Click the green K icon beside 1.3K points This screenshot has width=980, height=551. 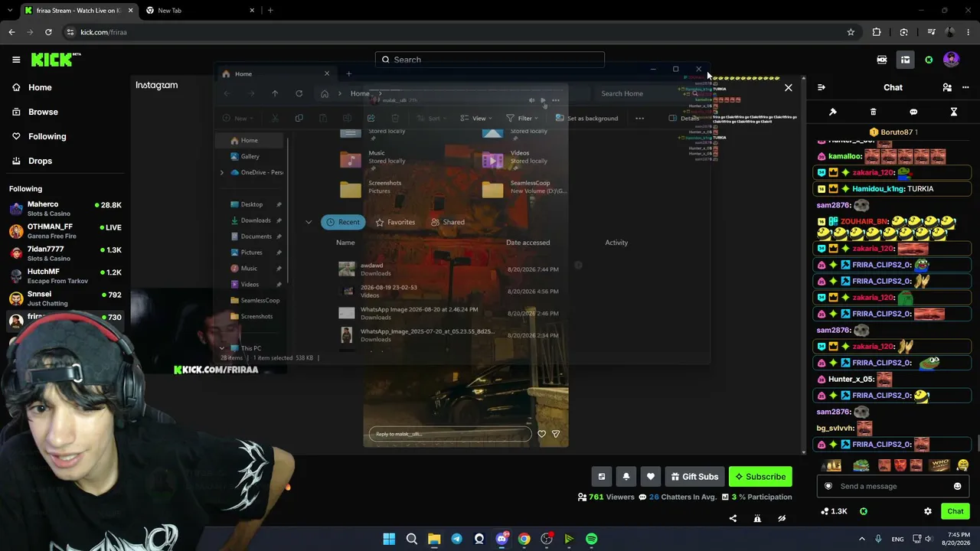(x=864, y=511)
